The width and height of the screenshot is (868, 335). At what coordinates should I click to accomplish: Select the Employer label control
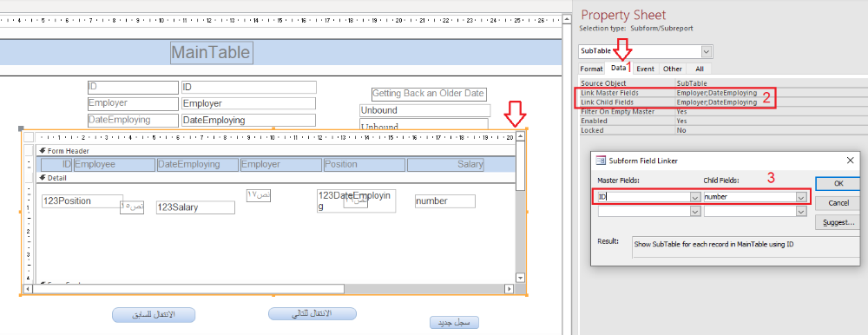133,103
